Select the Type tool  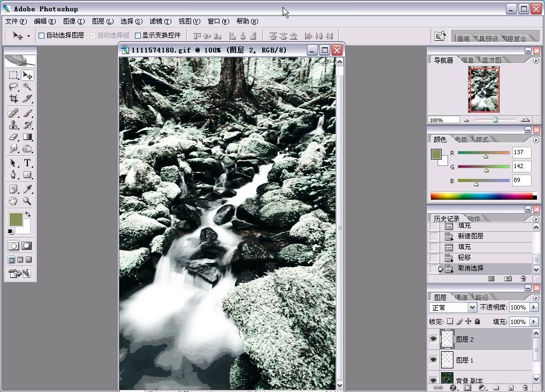coord(27,163)
